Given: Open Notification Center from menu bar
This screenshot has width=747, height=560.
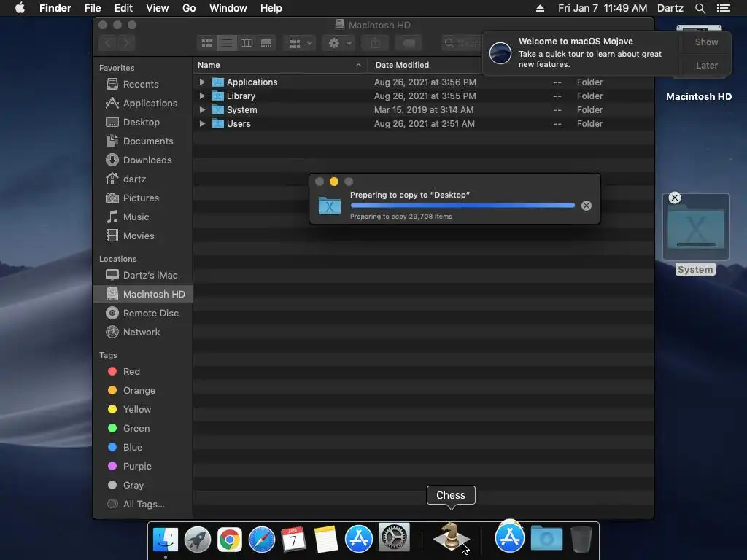Looking at the screenshot, I should tap(723, 8).
